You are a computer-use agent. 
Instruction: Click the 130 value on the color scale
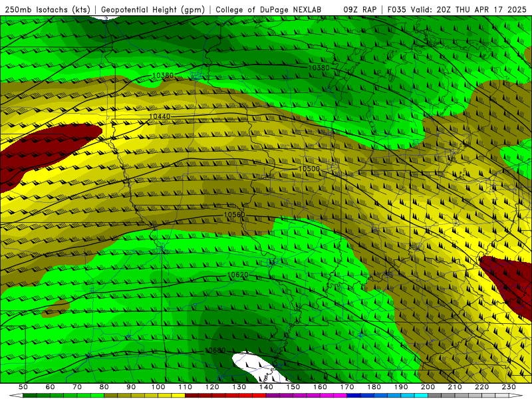pos(239,387)
